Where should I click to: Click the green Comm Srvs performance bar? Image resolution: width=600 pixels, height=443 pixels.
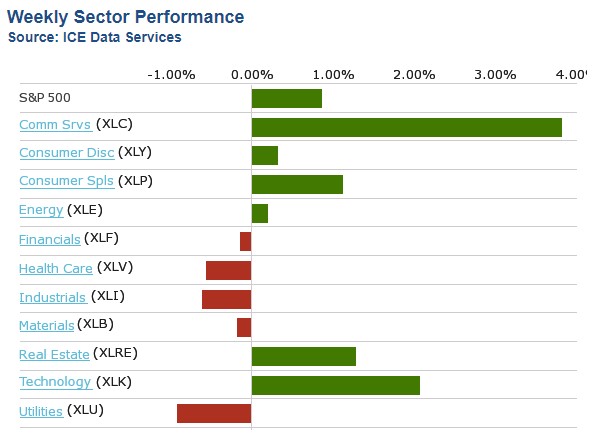(x=406, y=127)
